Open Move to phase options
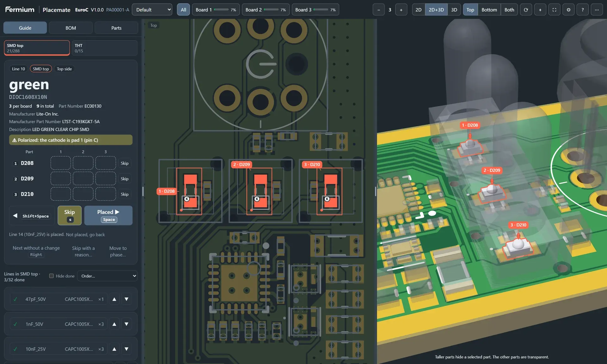 pos(118,251)
